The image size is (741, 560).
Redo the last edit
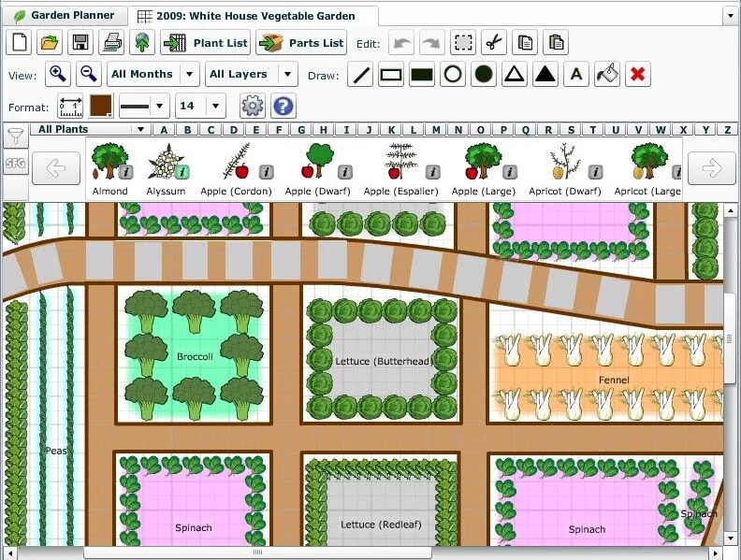coord(432,43)
